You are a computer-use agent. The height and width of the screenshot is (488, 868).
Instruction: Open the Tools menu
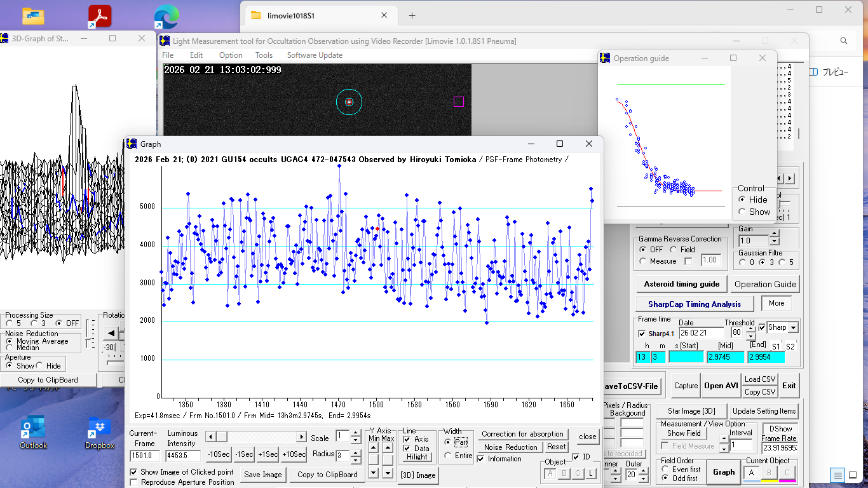click(264, 55)
